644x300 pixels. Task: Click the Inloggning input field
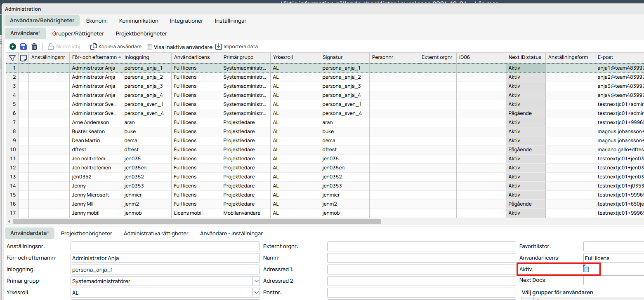coord(165,270)
